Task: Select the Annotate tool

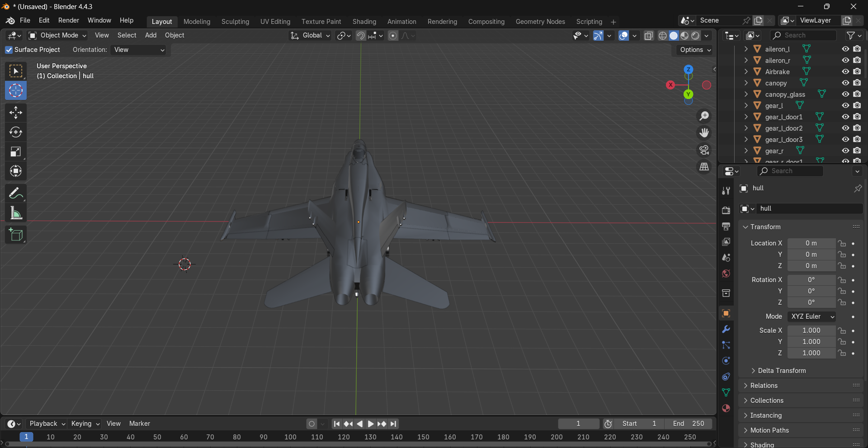Action: pos(16,193)
